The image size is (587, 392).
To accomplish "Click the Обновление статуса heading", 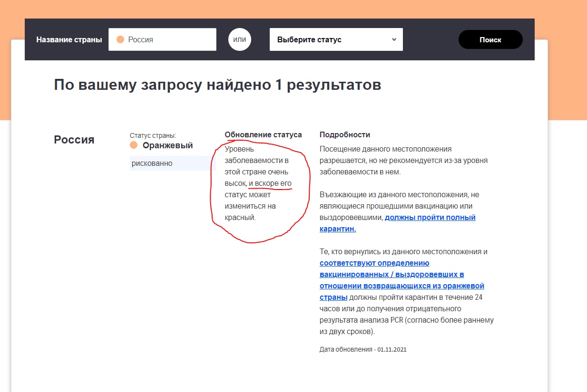I will pyautogui.click(x=263, y=135).
